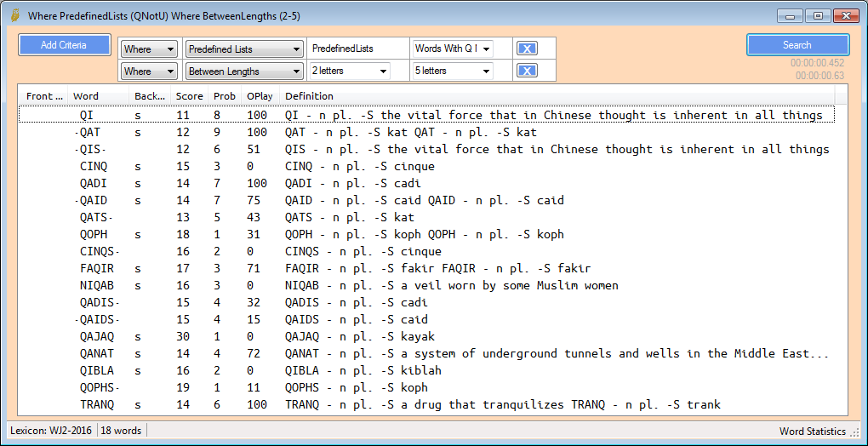868x446 pixels.
Task: Open the Words With Q list dropdown
Action: (452, 49)
